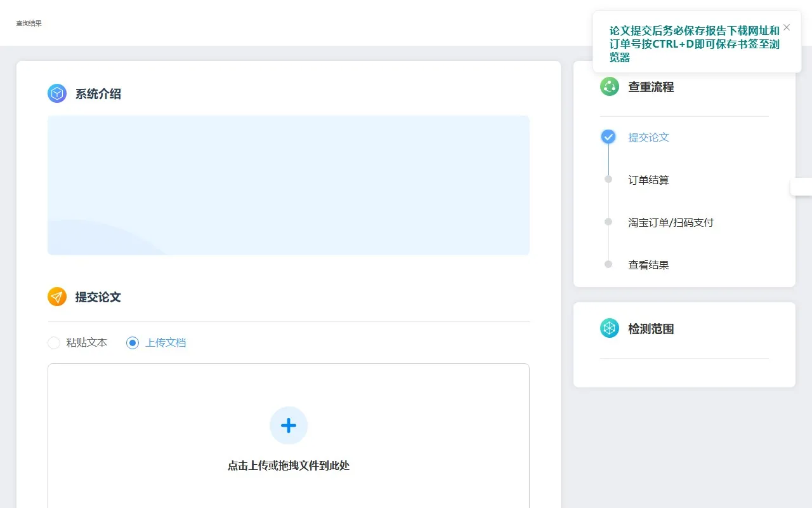Select the 上传文档 radio button
812x508 pixels.
133,343
